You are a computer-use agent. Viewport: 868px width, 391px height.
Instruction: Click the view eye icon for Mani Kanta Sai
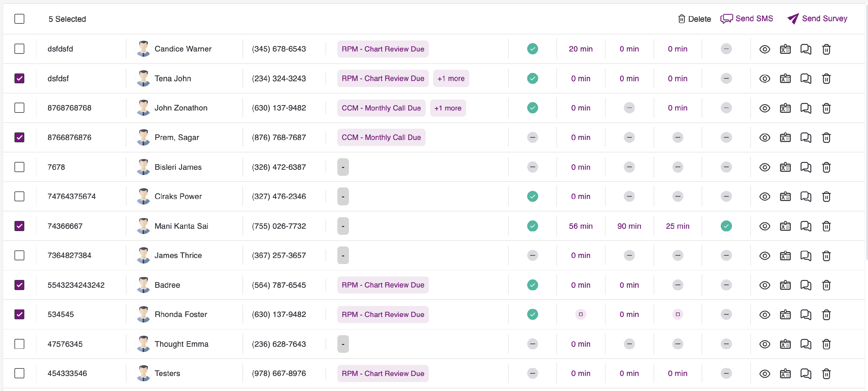coord(764,226)
